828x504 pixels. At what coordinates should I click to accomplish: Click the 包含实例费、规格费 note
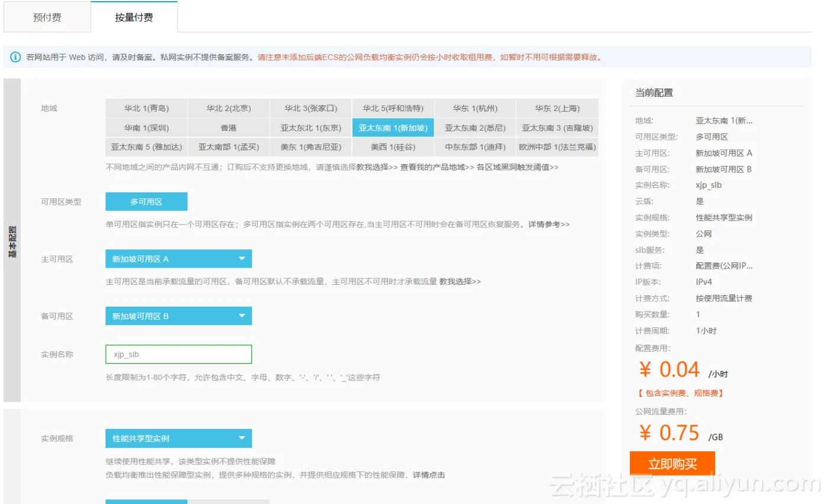point(680,393)
